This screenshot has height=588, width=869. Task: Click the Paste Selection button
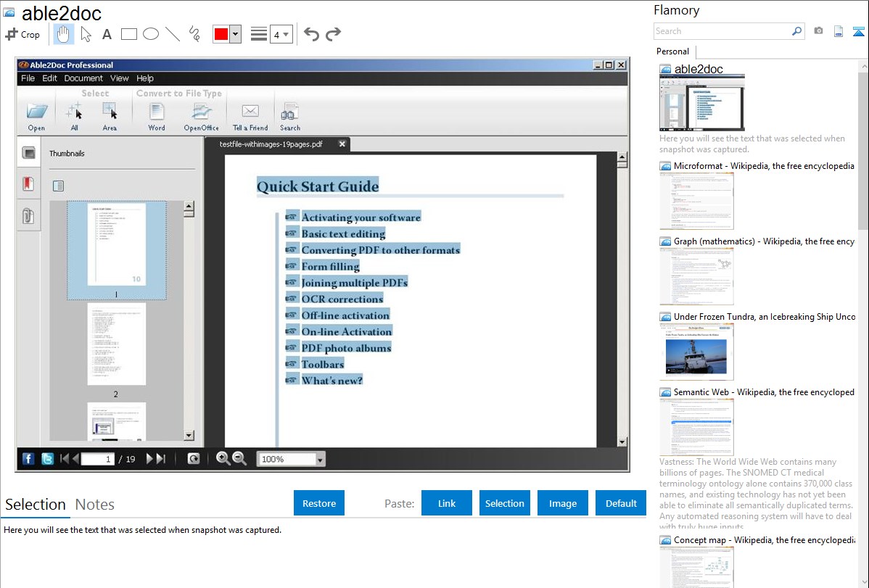(504, 503)
